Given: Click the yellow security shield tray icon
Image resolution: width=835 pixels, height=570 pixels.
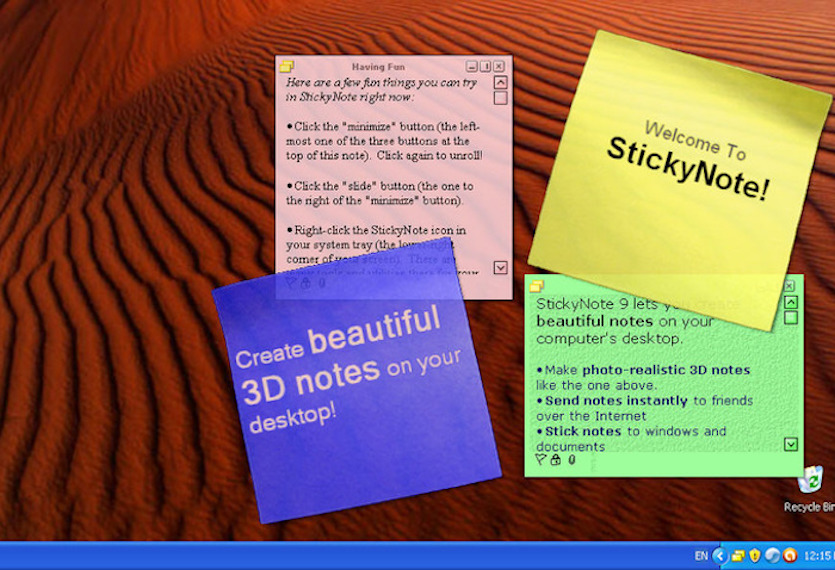Looking at the screenshot, I should pyautogui.click(x=755, y=556).
